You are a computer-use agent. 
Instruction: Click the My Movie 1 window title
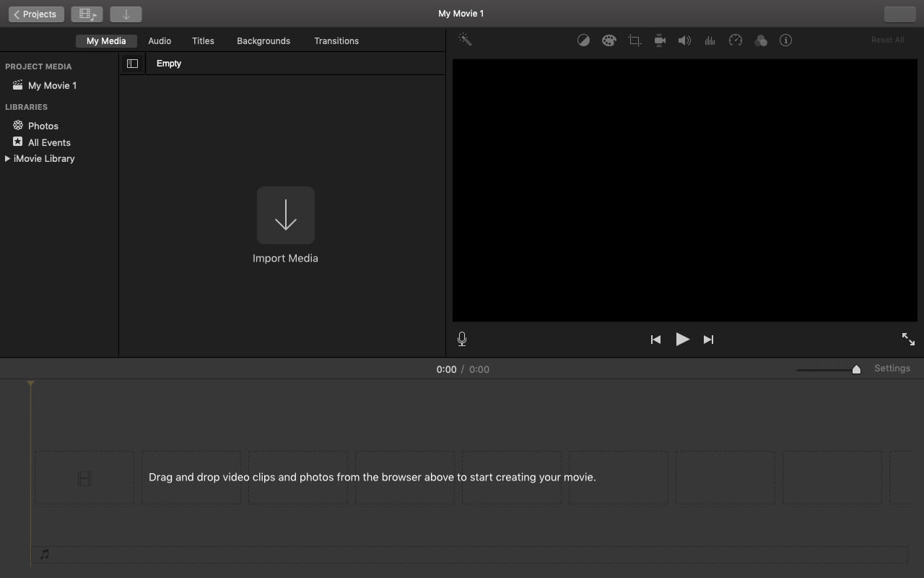pos(461,14)
